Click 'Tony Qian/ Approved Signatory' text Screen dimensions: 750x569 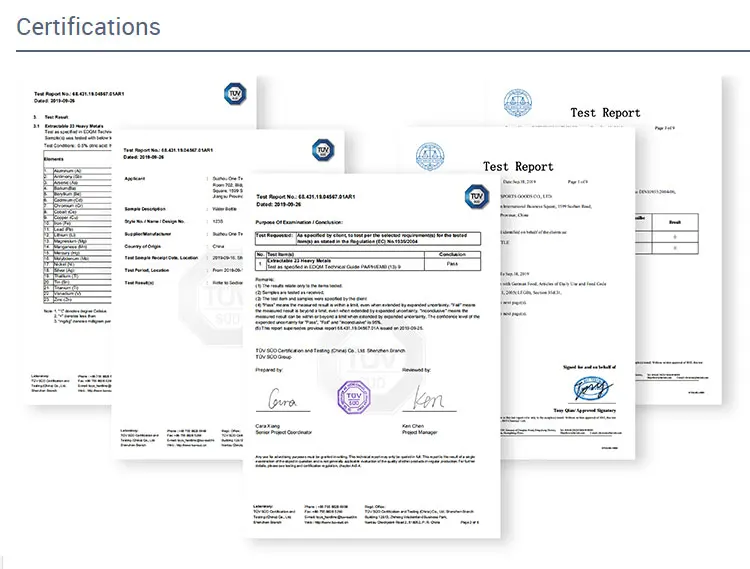coord(585,410)
